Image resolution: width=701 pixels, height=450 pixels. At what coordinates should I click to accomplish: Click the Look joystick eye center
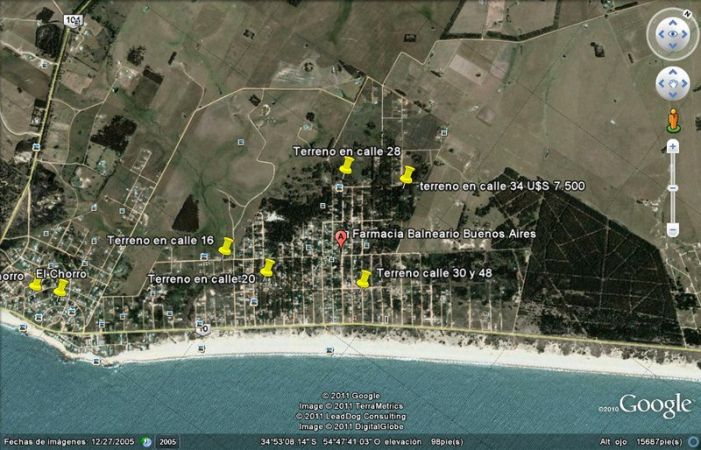(x=673, y=35)
